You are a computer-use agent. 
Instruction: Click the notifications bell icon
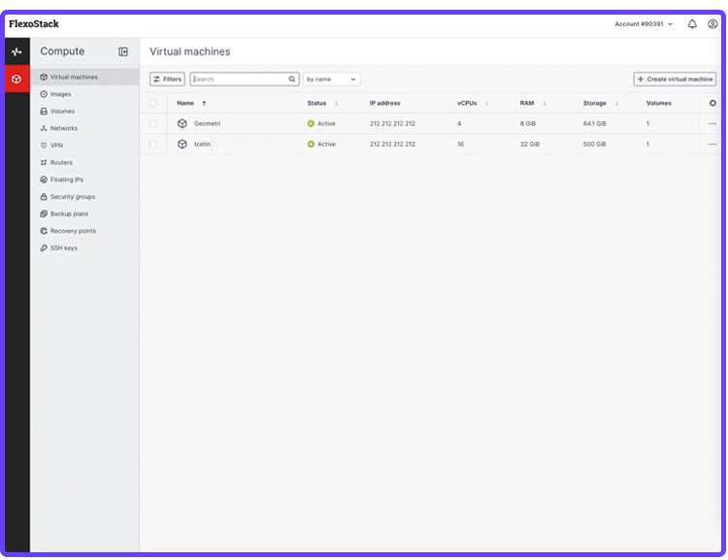[x=692, y=24]
